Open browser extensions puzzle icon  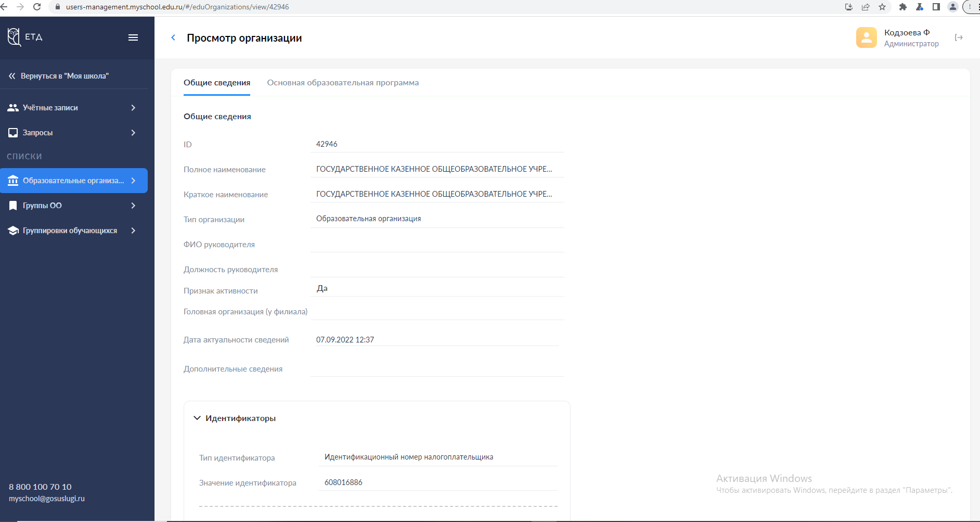click(x=903, y=7)
